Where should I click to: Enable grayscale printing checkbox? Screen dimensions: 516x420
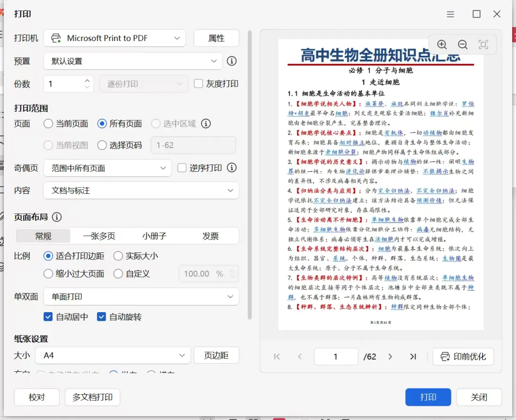point(198,84)
